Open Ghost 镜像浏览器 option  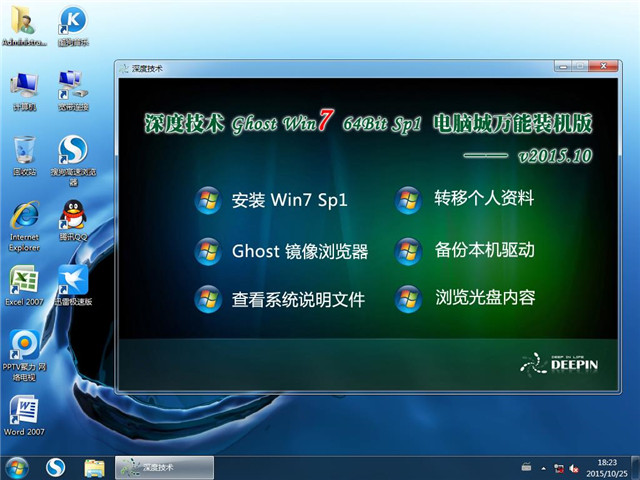[x=300, y=251]
